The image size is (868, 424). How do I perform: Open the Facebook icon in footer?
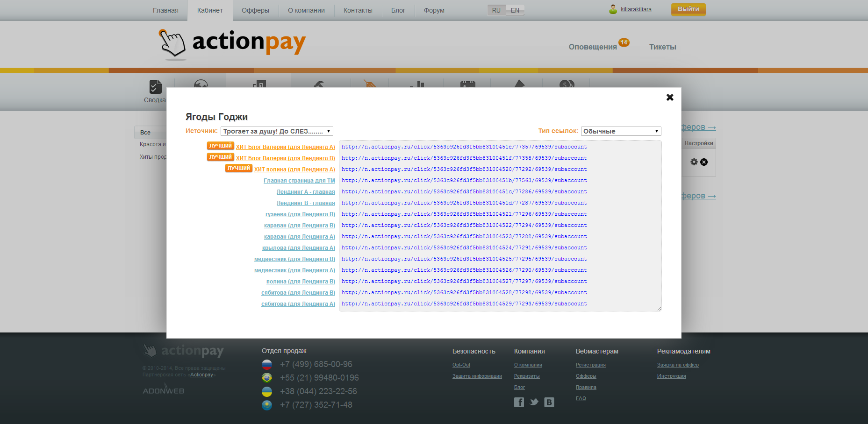519,402
